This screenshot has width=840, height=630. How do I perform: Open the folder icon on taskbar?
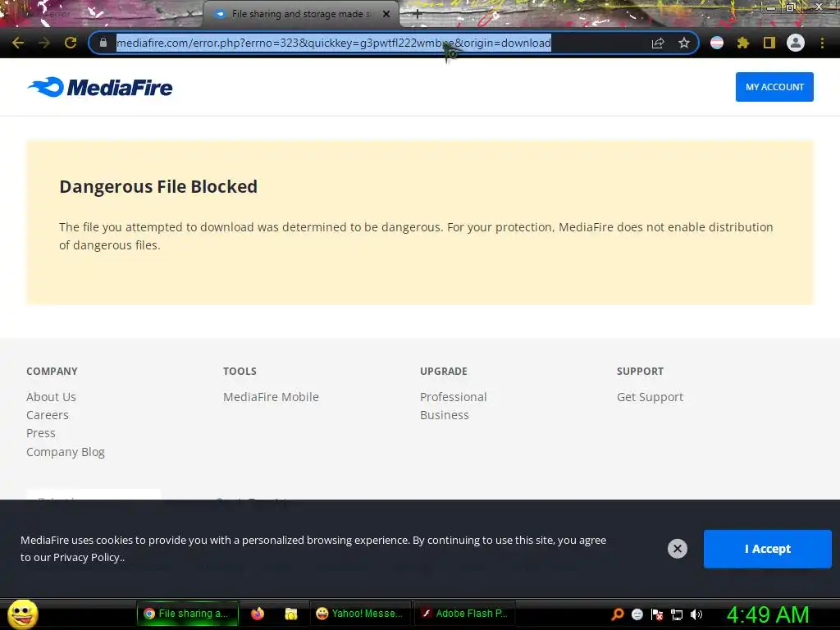coord(291,614)
